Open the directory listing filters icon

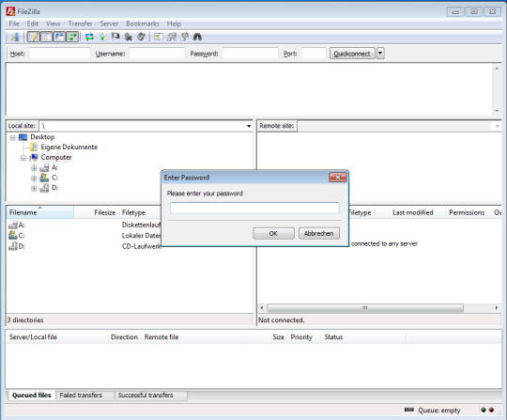(x=158, y=37)
